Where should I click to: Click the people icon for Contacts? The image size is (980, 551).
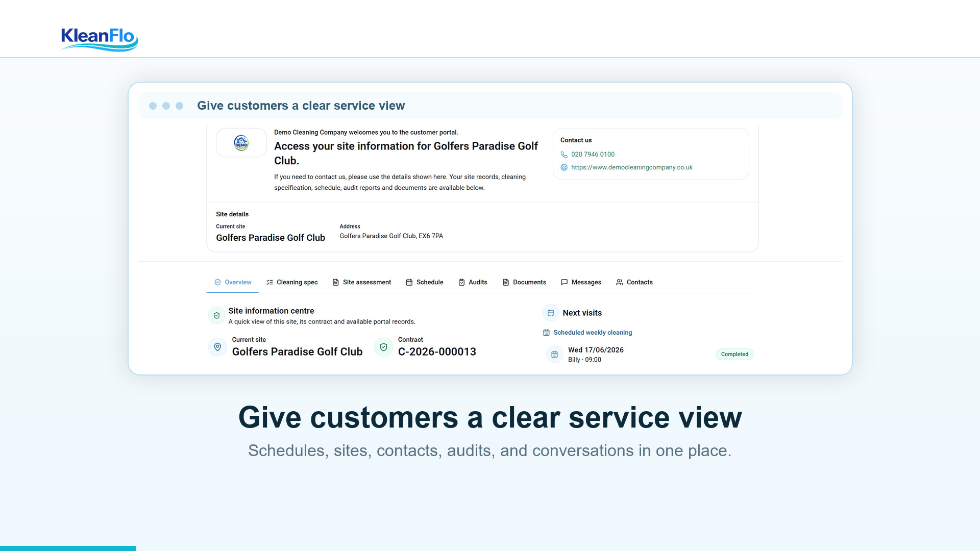(x=619, y=282)
